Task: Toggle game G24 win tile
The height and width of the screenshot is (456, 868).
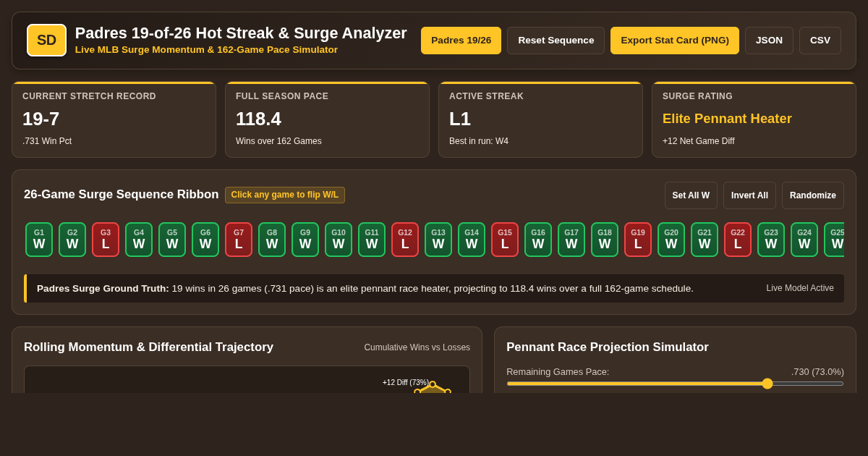Action: coord(804,240)
